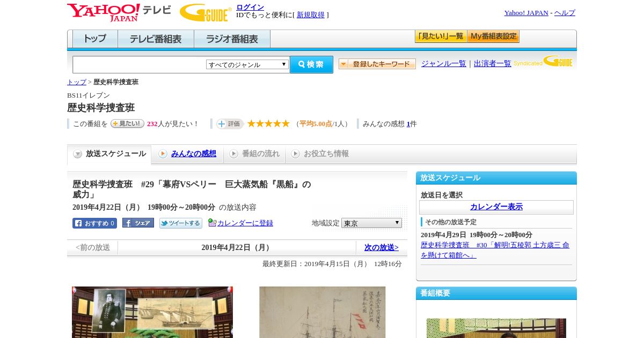
Task: Click the 検索 search button
Action: (x=311, y=64)
